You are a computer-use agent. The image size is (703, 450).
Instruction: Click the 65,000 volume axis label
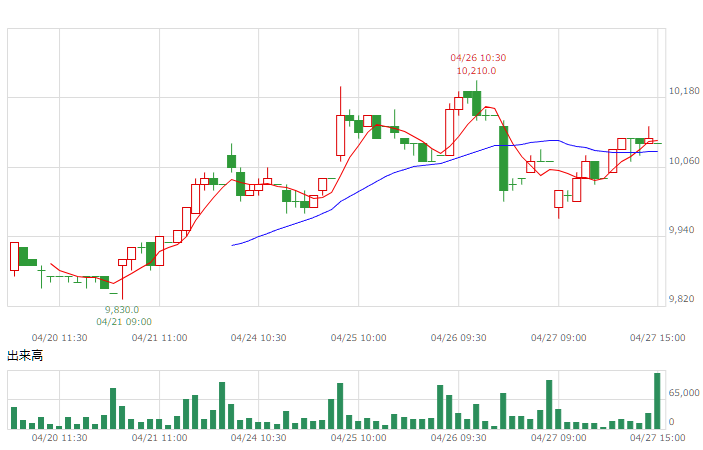tap(684, 393)
